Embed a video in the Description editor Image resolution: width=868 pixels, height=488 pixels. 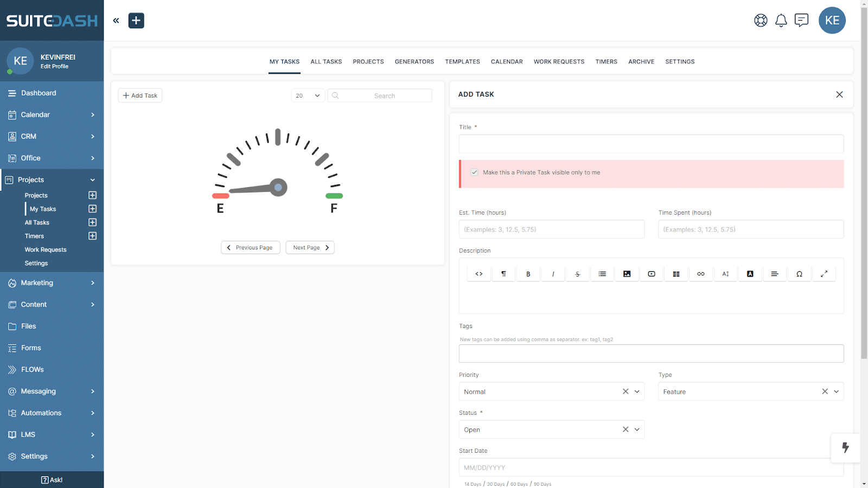coord(651,273)
